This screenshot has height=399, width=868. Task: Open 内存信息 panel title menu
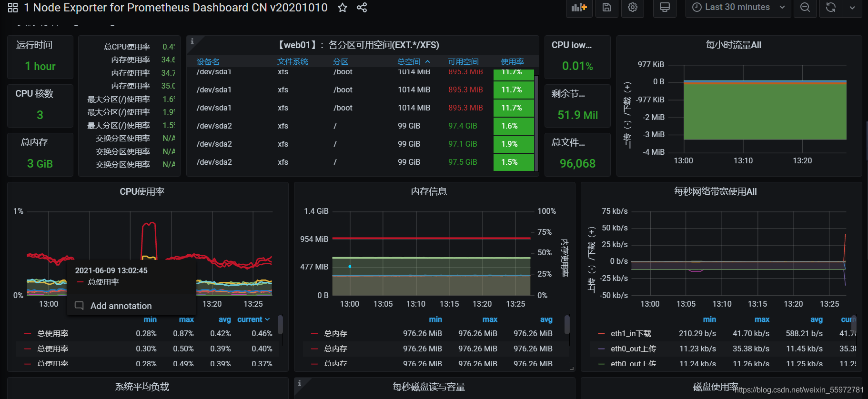(429, 191)
